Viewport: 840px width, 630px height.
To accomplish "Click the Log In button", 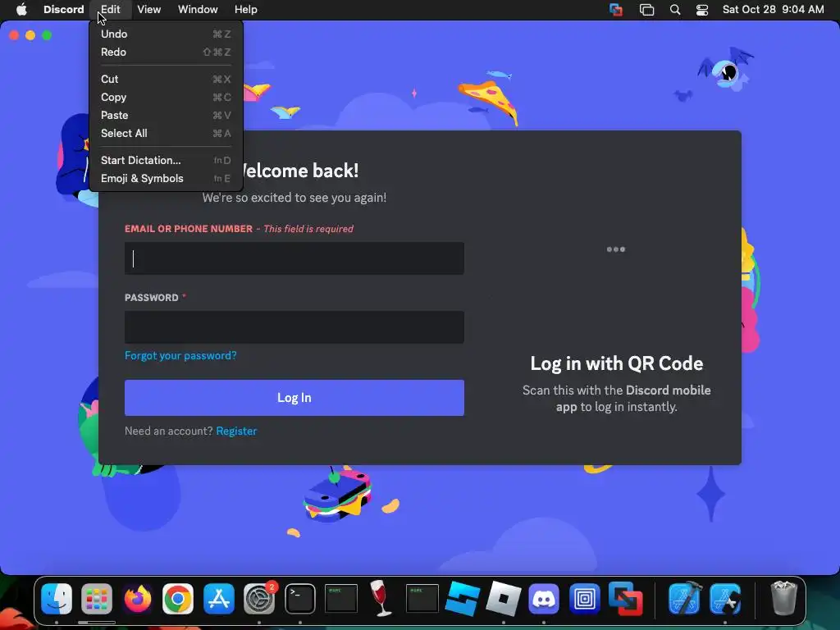I will pyautogui.click(x=294, y=398).
